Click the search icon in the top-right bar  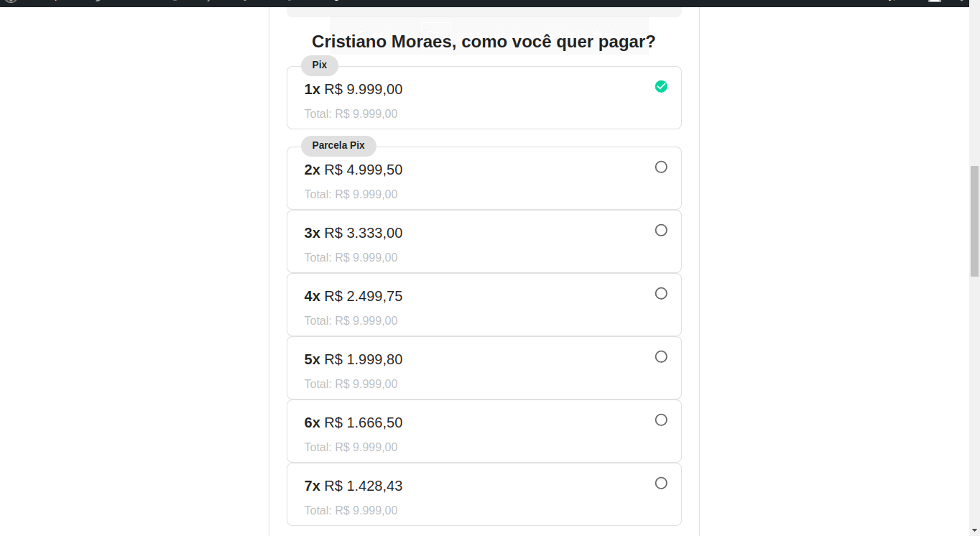[x=889, y=2]
